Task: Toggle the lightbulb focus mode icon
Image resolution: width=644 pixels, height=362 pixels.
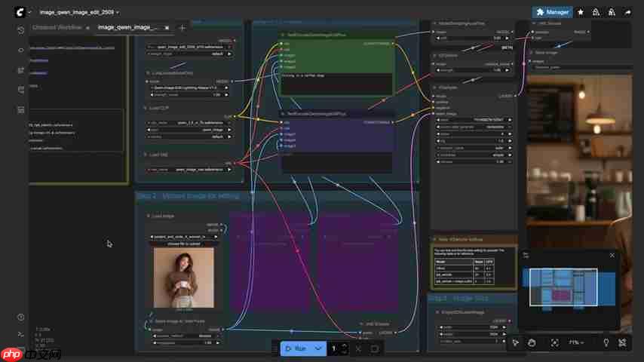Action: (606, 342)
